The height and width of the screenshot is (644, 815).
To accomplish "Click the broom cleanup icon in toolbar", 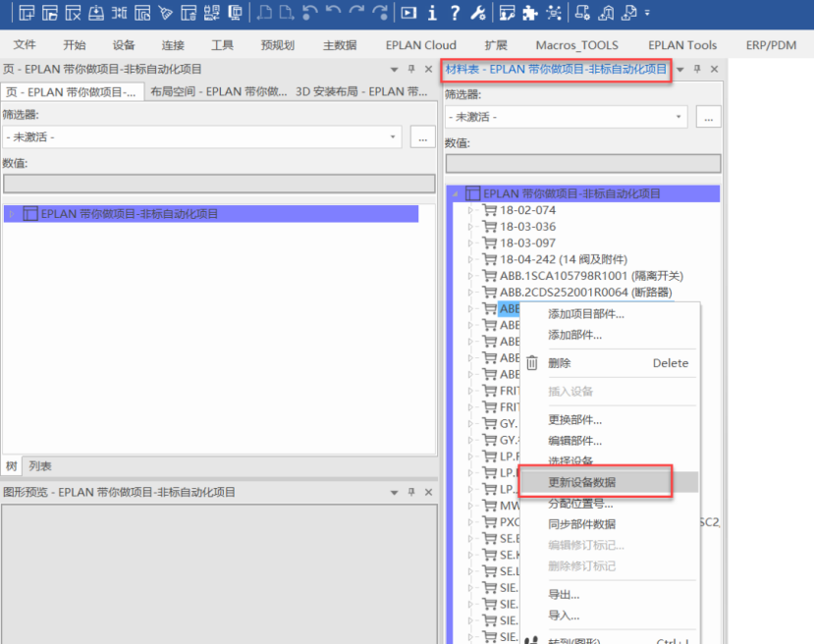I will point(166,13).
